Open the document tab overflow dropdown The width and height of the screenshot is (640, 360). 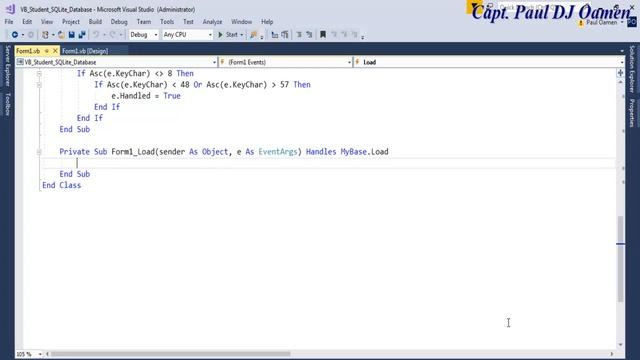click(622, 51)
